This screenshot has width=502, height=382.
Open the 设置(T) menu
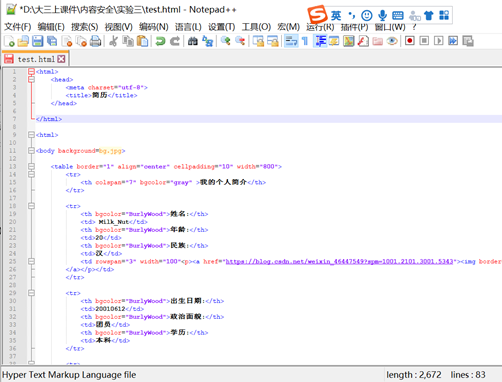(221, 27)
